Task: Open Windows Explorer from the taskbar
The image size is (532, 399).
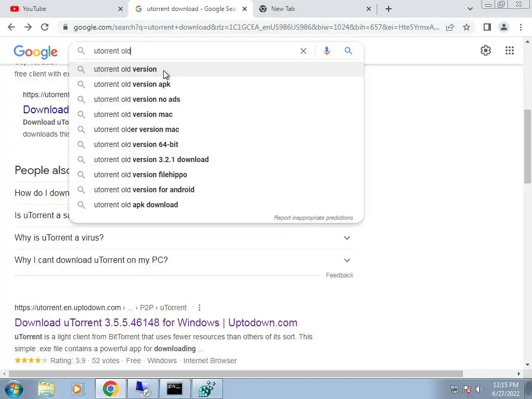Action: pos(46,389)
